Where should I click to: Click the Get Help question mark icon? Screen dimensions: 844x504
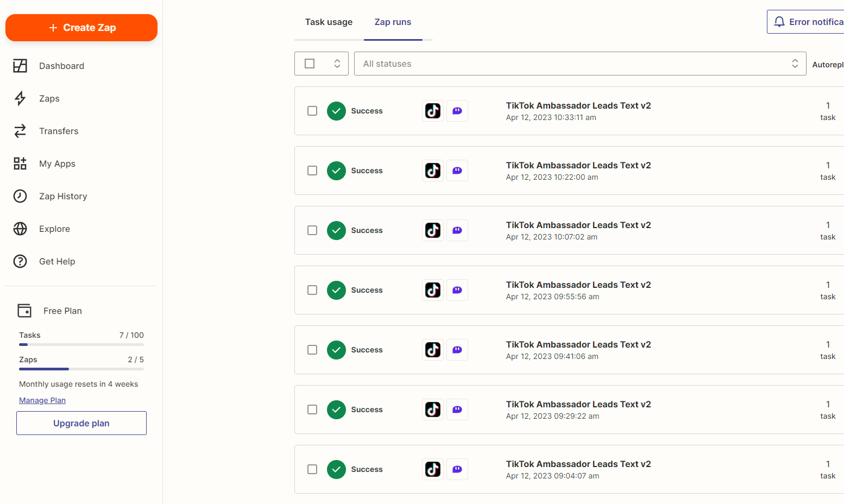[x=20, y=261]
